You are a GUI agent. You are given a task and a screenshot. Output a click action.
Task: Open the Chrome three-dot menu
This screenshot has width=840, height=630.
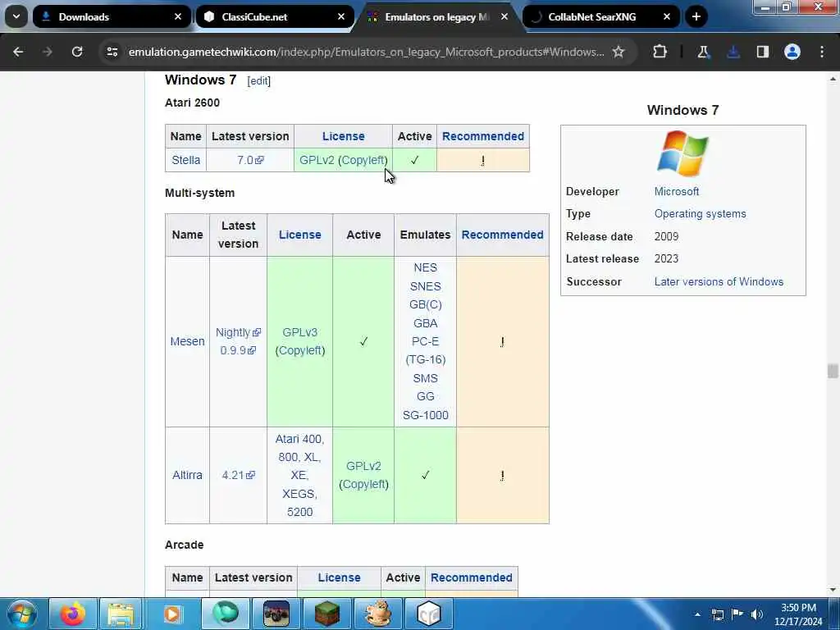pos(822,52)
